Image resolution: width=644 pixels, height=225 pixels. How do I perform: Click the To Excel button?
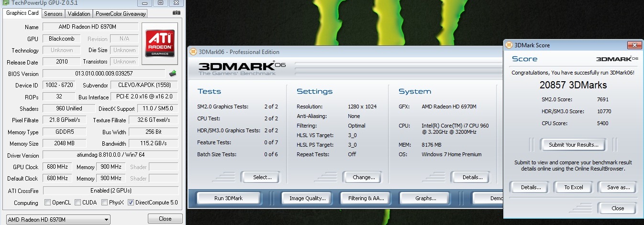tap(573, 187)
